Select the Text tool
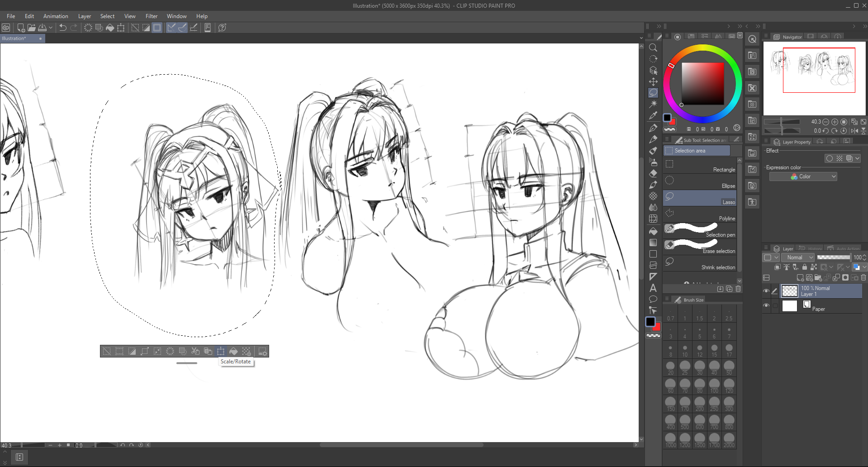Viewport: 868px width, 467px height. 653,288
